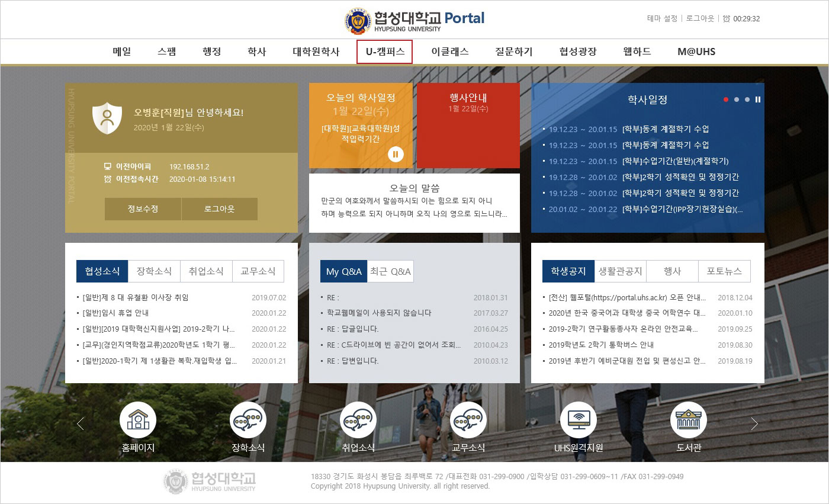Open schedule '[학부]수업기간(IPP장기현장실습)'
Image resolution: width=829 pixels, height=504 pixels.
tap(682, 209)
